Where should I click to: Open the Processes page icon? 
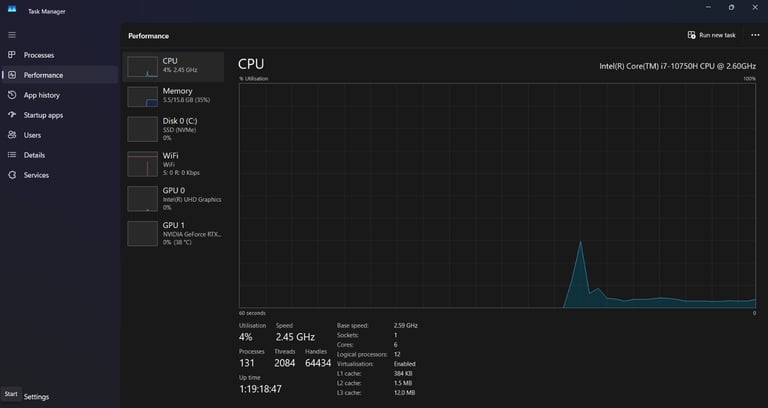[12, 55]
